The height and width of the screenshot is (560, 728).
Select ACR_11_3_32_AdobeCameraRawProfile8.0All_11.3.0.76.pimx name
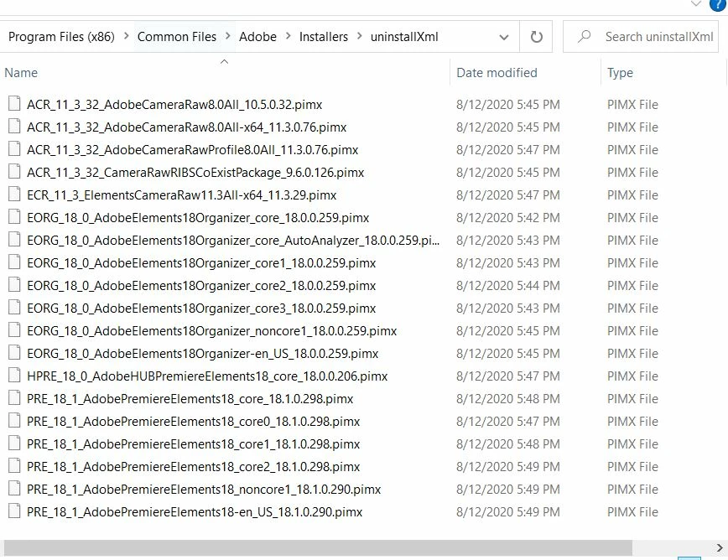[193, 150]
